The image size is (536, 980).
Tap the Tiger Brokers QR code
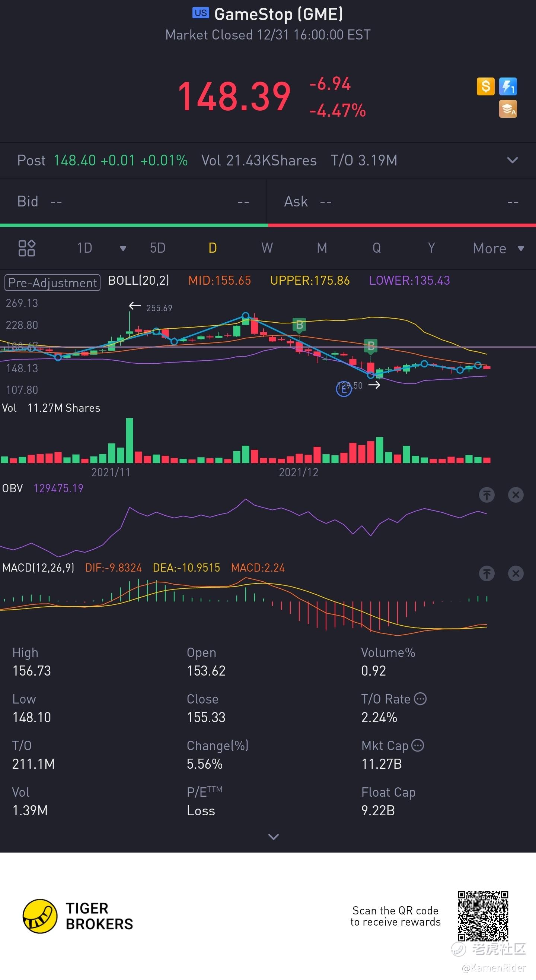(x=483, y=916)
